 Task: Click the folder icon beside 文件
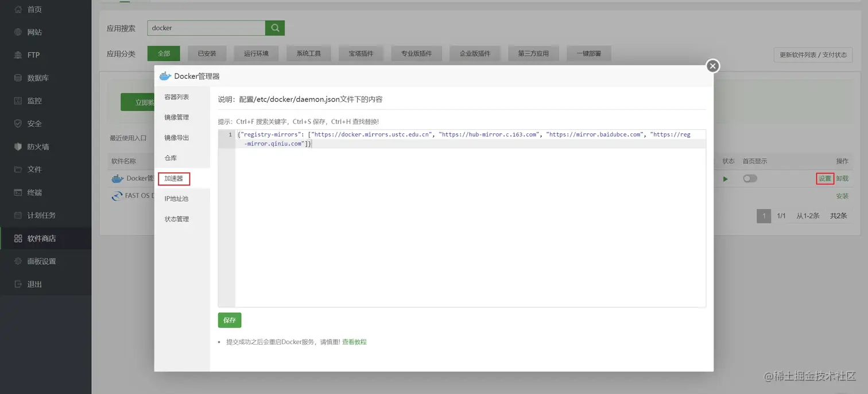pos(18,169)
